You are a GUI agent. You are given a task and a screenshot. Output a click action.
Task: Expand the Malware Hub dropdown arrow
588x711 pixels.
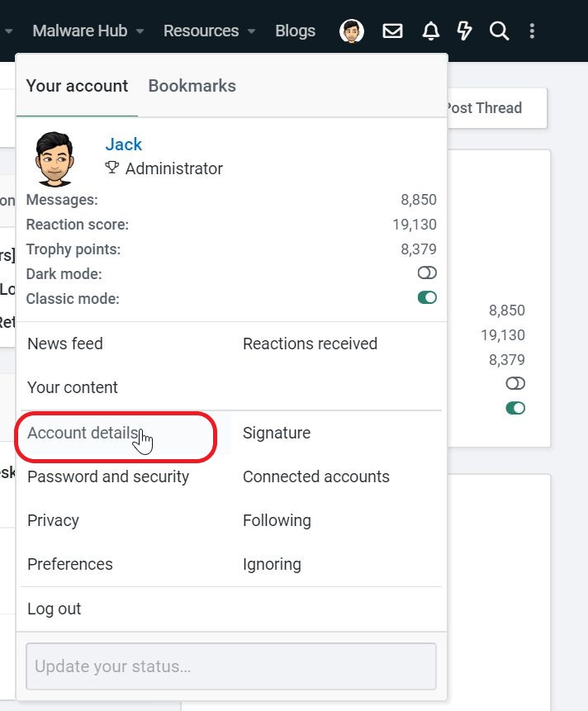click(x=140, y=31)
